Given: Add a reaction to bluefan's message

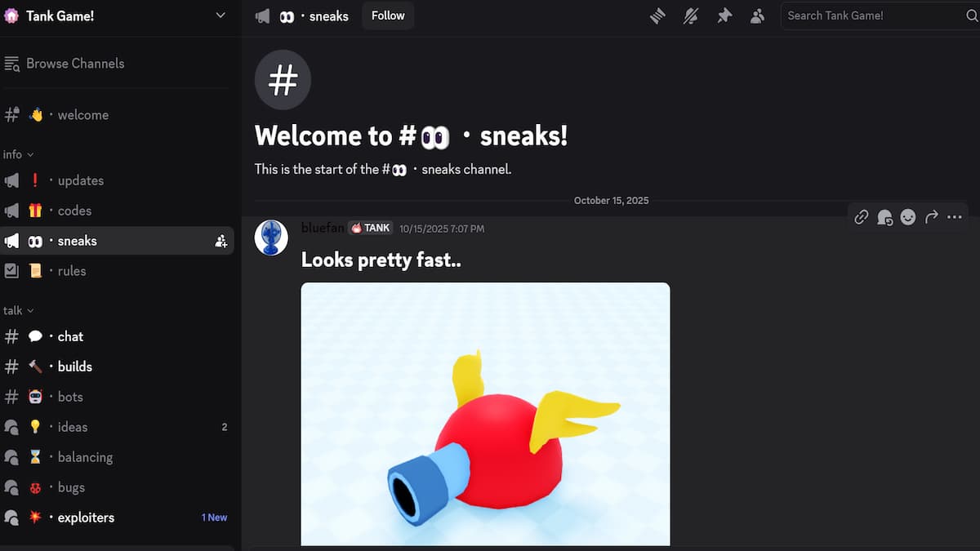Looking at the screenshot, I should (908, 217).
